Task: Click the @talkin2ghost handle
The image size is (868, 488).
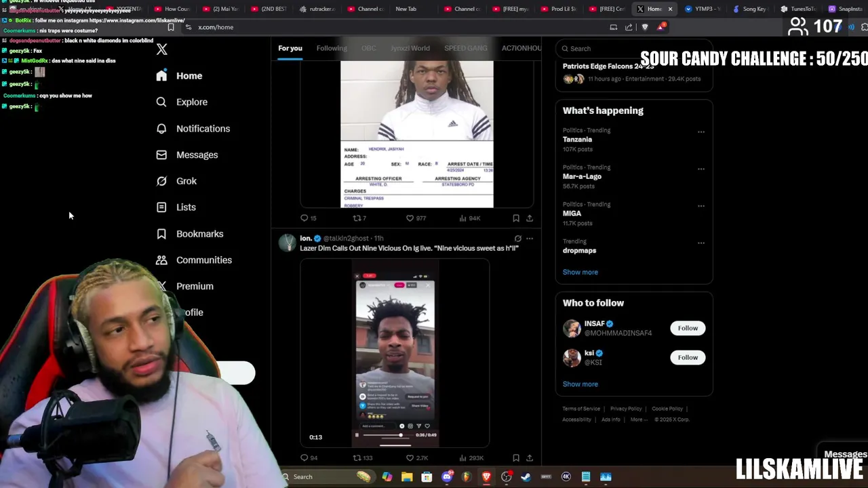Action: click(346, 239)
